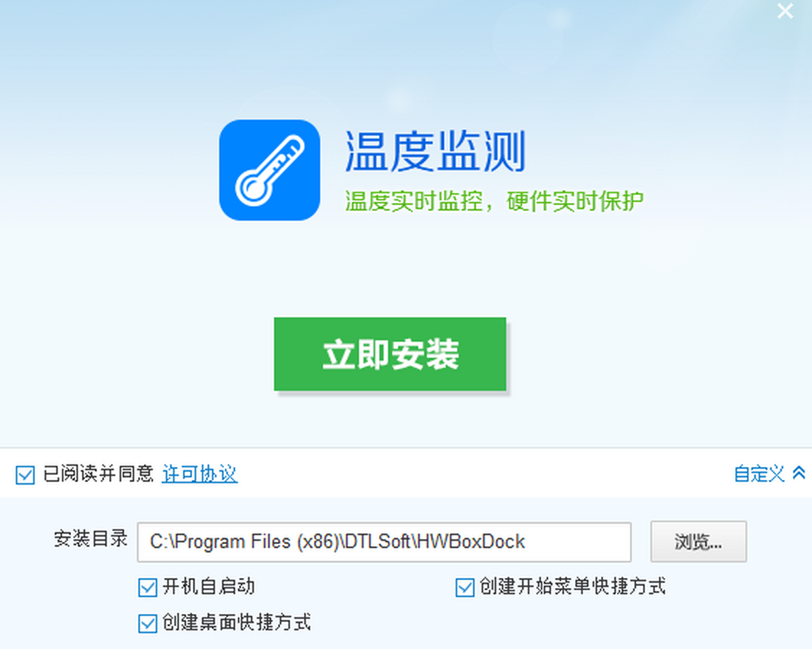Screen dimensions: 812x649
Task: Toggle the 已阅读并同意 agreement checkbox
Action: point(25,475)
